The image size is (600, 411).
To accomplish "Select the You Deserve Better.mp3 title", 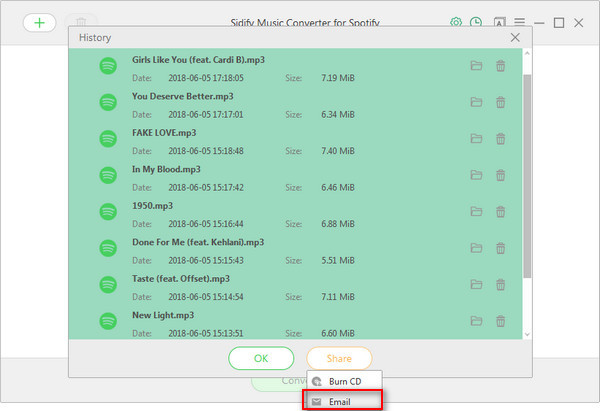I will click(183, 96).
